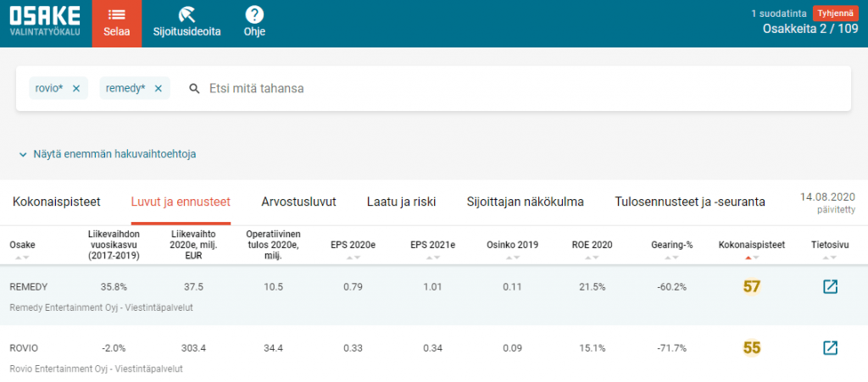Open the Kokonaispisteet tab

tap(57, 202)
